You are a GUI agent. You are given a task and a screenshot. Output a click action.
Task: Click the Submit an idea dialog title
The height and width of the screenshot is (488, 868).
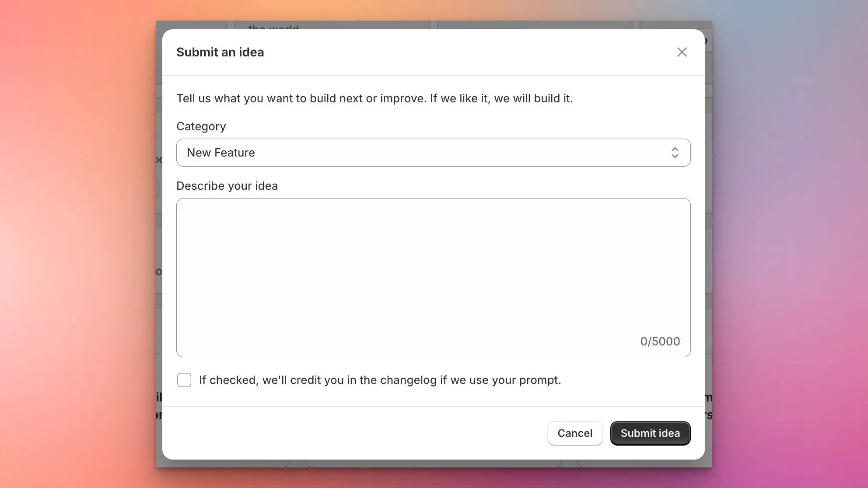coord(220,52)
